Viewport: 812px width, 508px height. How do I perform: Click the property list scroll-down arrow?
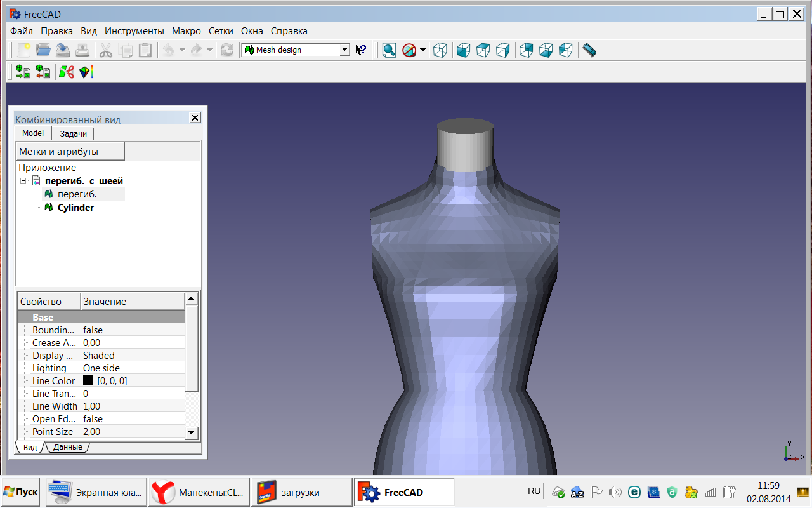pos(191,432)
